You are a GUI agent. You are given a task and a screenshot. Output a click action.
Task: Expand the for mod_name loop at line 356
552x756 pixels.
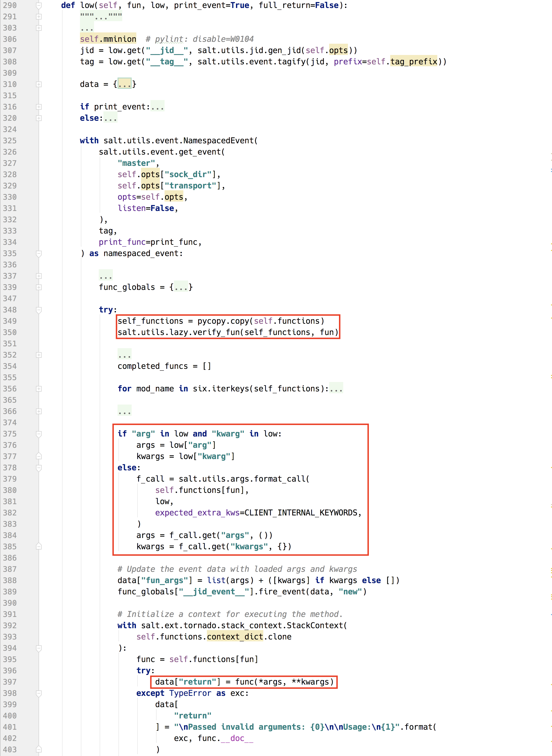38,389
